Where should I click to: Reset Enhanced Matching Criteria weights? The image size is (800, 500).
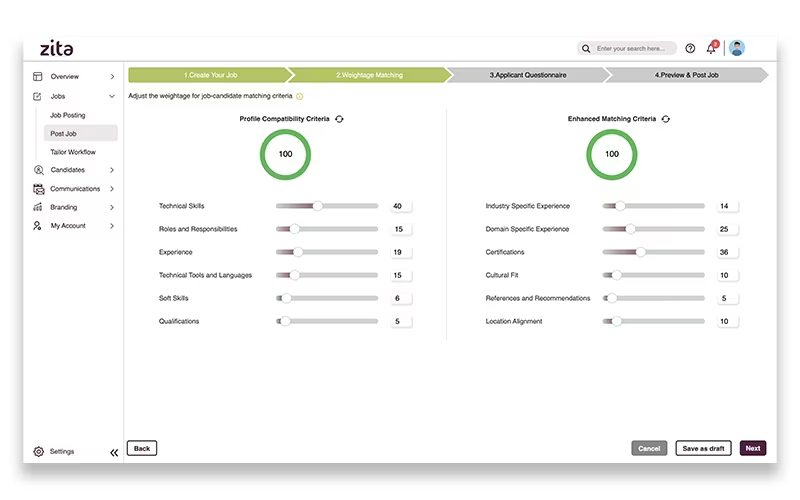(x=666, y=119)
